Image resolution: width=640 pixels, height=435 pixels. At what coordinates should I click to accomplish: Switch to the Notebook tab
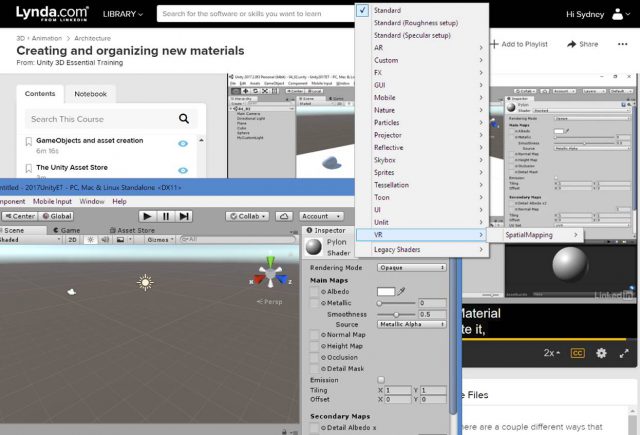(x=90, y=94)
